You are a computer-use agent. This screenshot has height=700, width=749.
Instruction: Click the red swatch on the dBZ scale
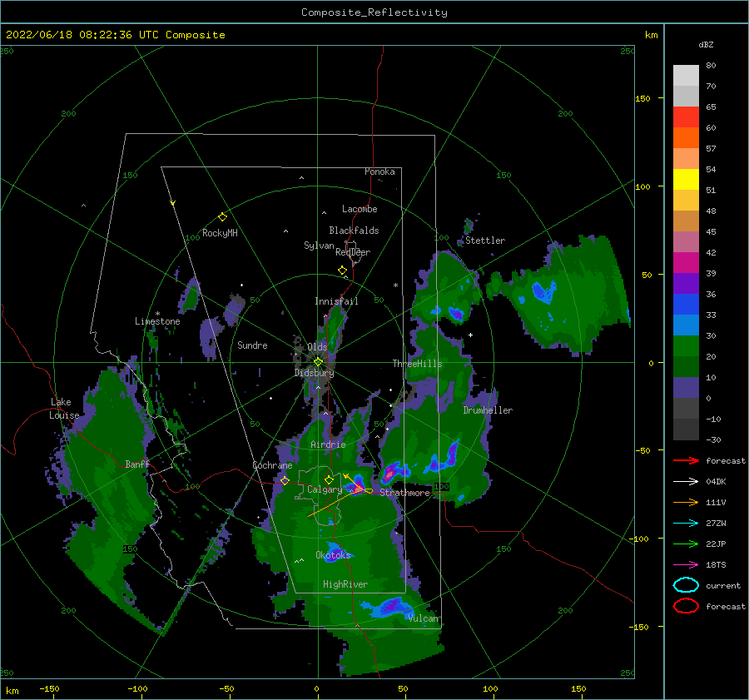click(x=686, y=117)
